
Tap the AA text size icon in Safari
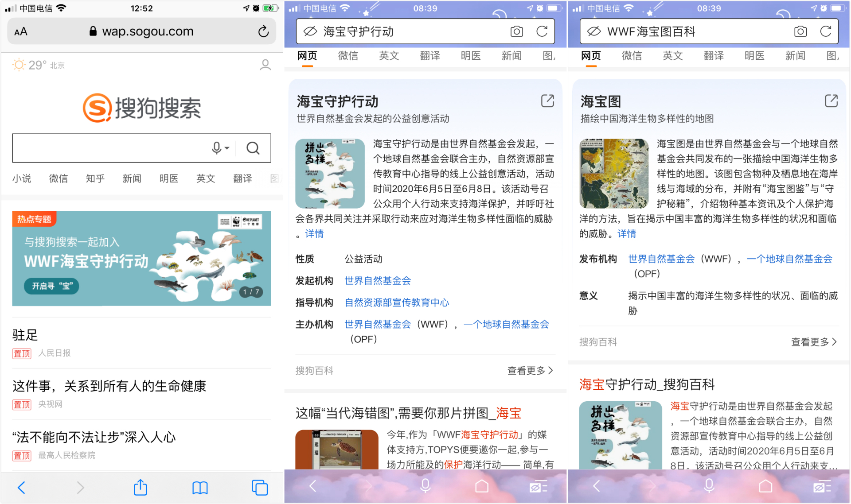[21, 31]
